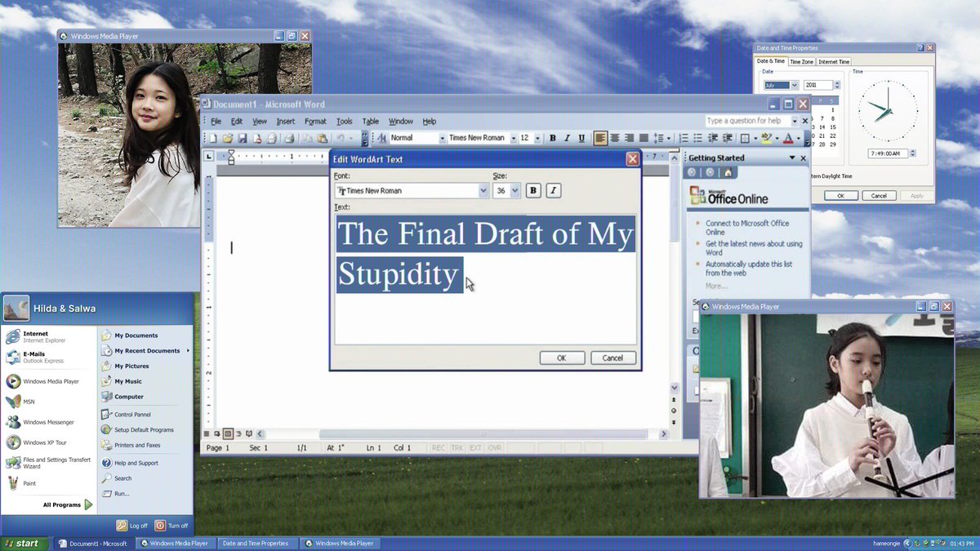Viewport: 980px width, 551px height.
Task: Click the Paint icon in Start menu
Action: tap(13, 483)
